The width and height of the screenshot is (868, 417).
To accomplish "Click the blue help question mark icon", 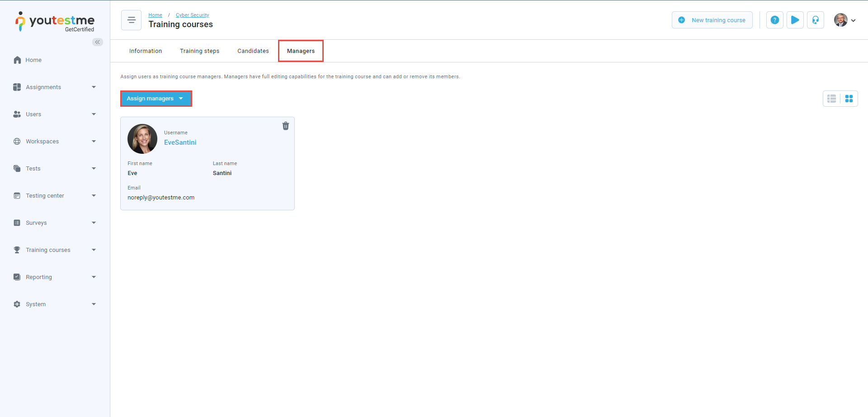I will (775, 20).
